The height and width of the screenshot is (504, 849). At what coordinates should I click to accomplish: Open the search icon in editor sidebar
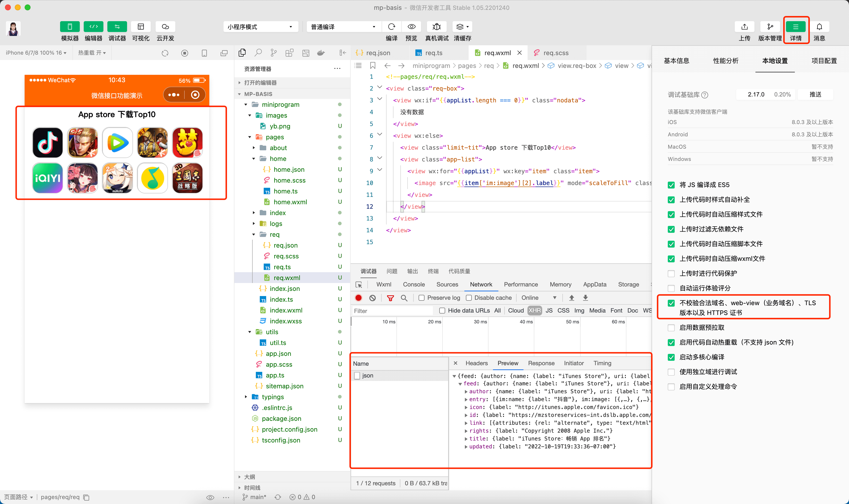(258, 53)
